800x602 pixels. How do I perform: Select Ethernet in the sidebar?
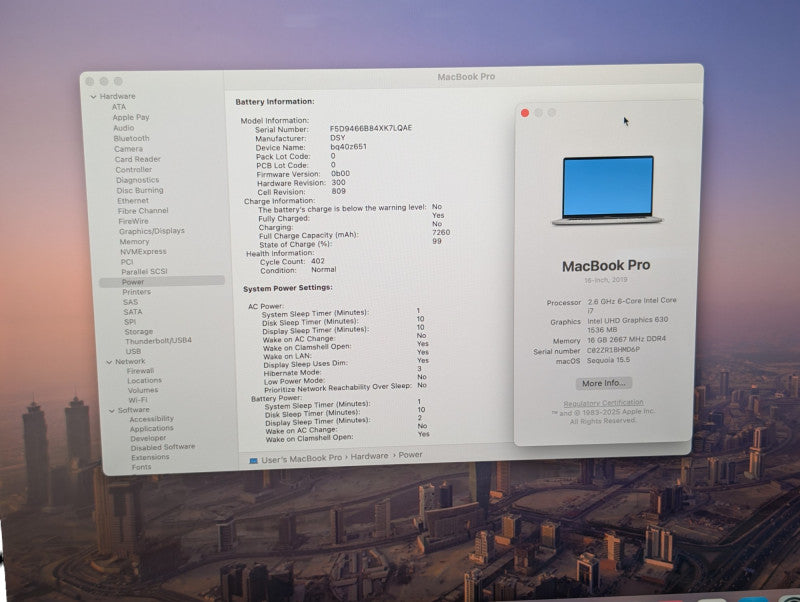pos(133,200)
